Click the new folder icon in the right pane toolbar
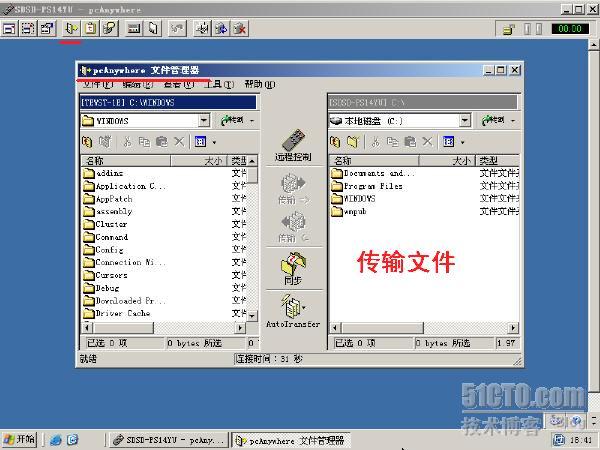This screenshot has height=450, width=600. point(353,142)
